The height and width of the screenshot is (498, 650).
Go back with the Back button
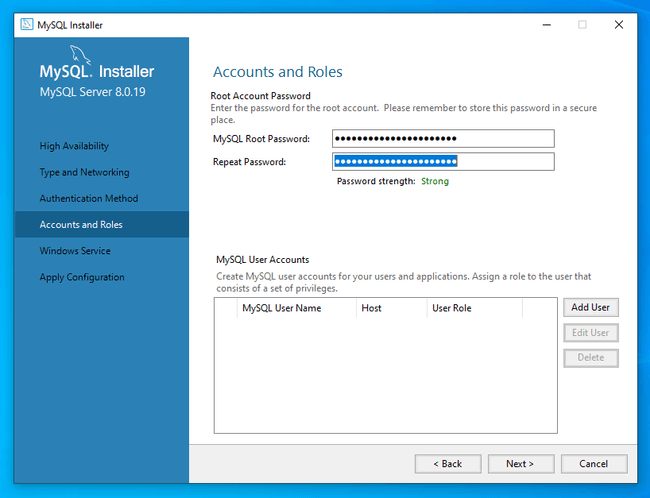pos(447,464)
